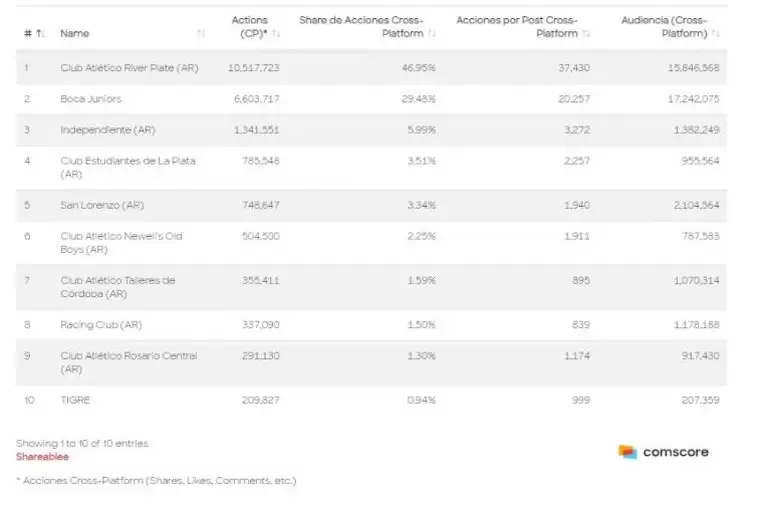The image size is (768, 512).
Task: Click sort arrows beside Name column
Action: click(x=201, y=34)
